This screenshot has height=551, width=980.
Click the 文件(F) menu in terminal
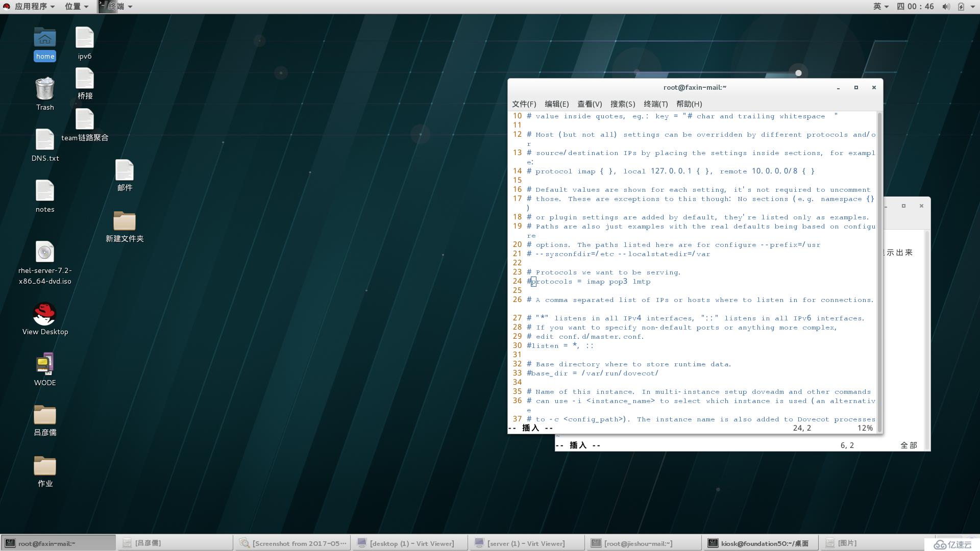(526, 104)
